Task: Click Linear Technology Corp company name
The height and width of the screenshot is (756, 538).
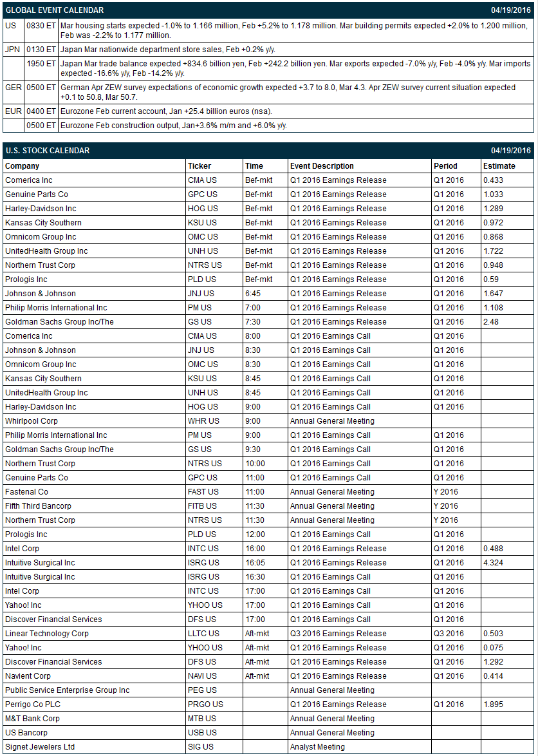Action: (x=47, y=633)
